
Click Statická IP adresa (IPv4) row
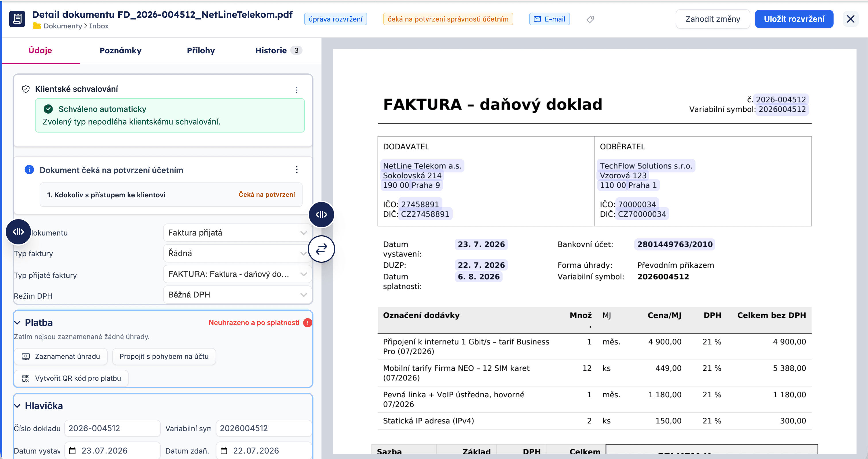click(595, 421)
